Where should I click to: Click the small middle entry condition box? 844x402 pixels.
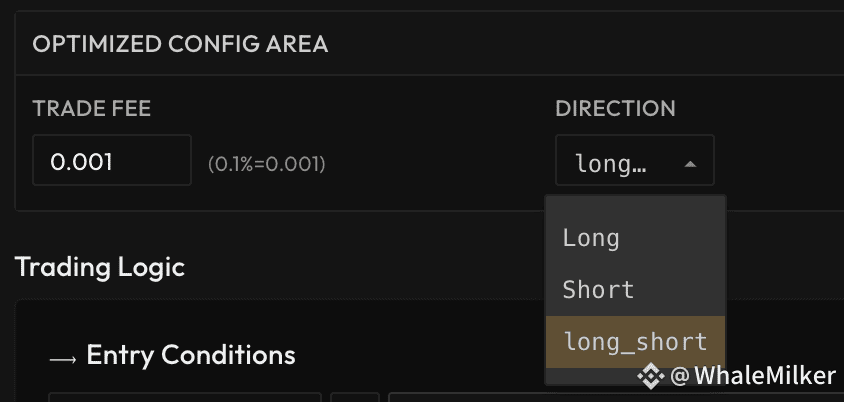[354, 396]
